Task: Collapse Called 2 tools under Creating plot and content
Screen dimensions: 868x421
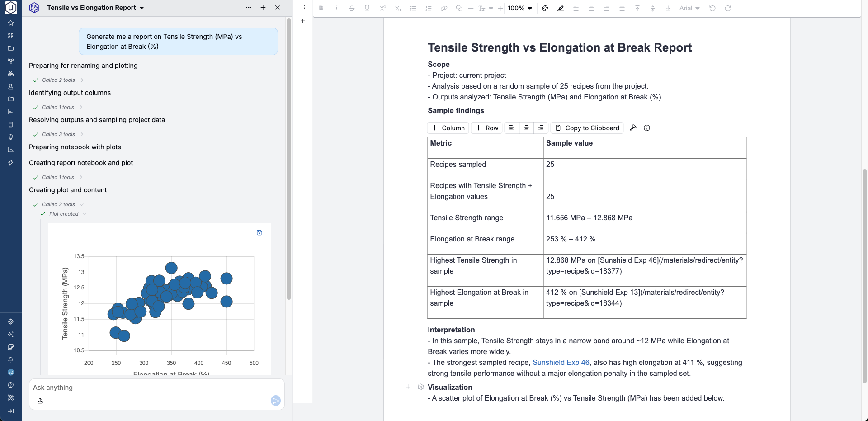Action: coord(58,204)
